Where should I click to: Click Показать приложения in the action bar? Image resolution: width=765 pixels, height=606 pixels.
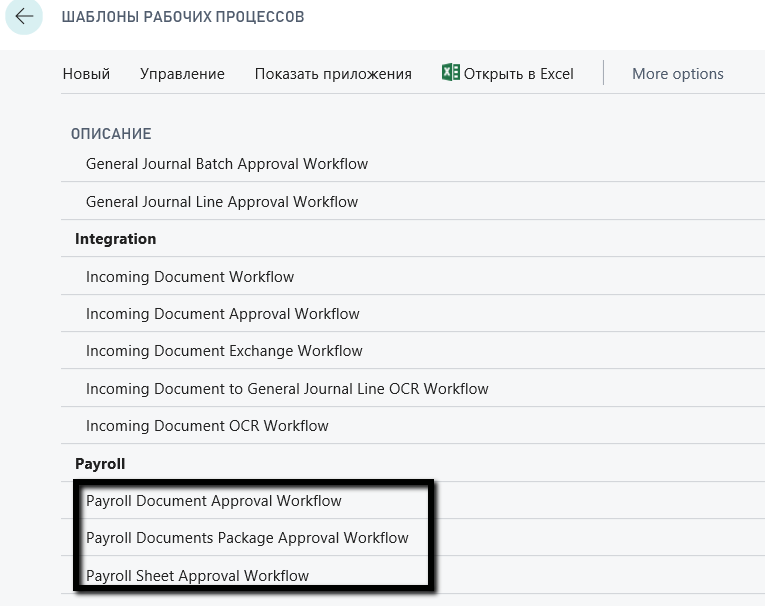click(333, 73)
